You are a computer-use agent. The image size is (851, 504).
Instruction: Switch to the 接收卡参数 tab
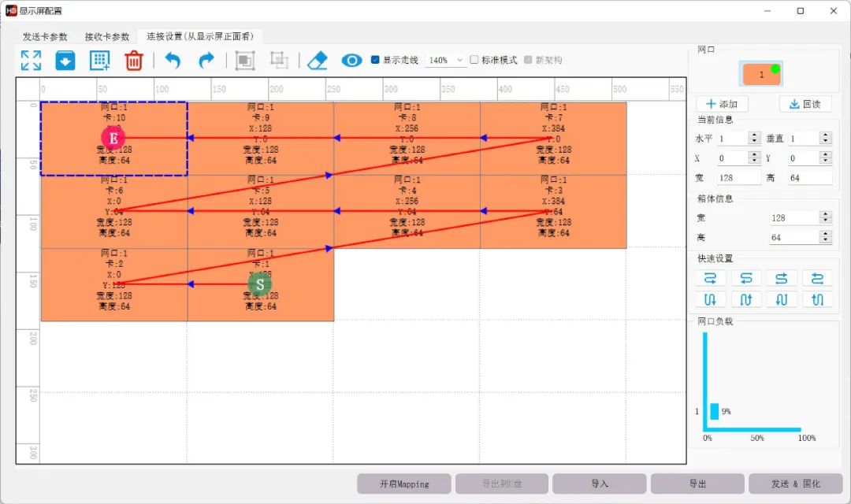[107, 37]
